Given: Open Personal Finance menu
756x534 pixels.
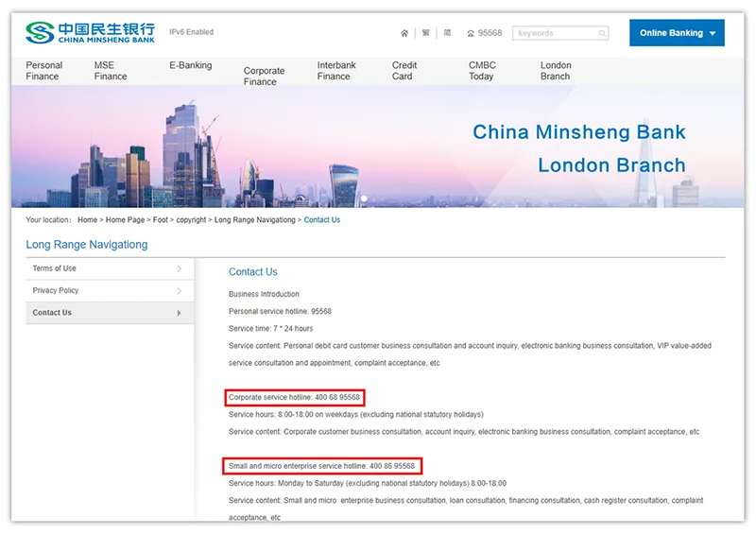Looking at the screenshot, I should (x=44, y=71).
